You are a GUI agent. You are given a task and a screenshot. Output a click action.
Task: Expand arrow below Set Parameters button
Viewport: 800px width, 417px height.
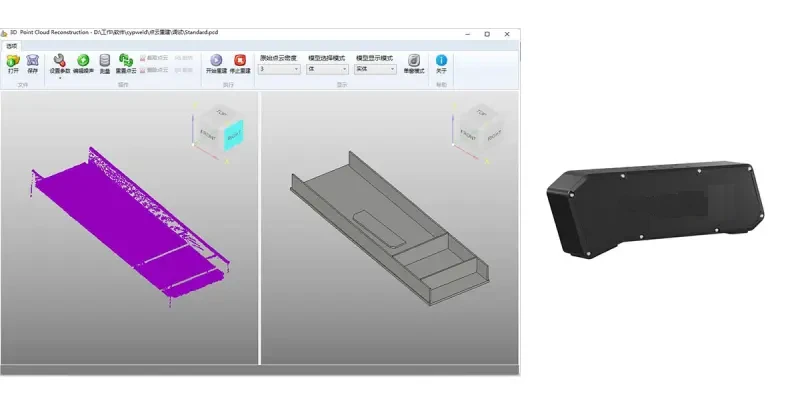pos(60,77)
